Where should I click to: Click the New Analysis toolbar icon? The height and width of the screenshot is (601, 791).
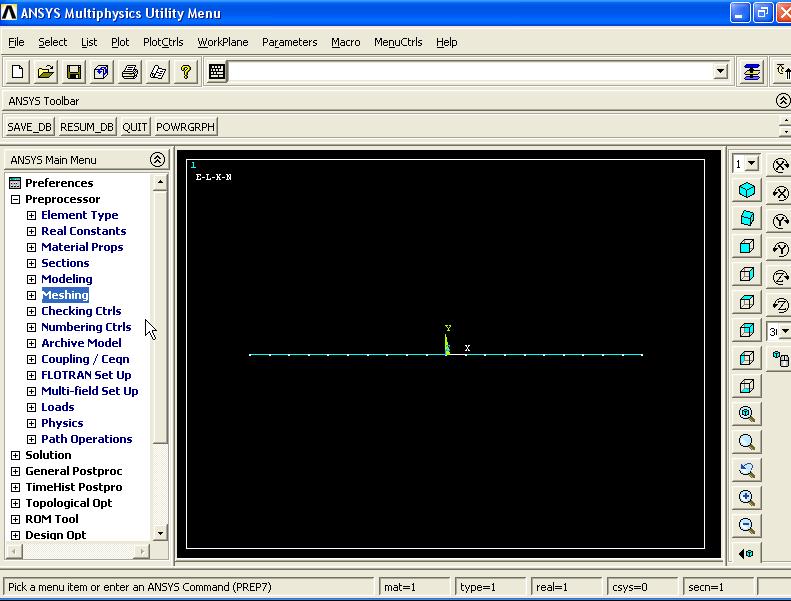click(18, 72)
